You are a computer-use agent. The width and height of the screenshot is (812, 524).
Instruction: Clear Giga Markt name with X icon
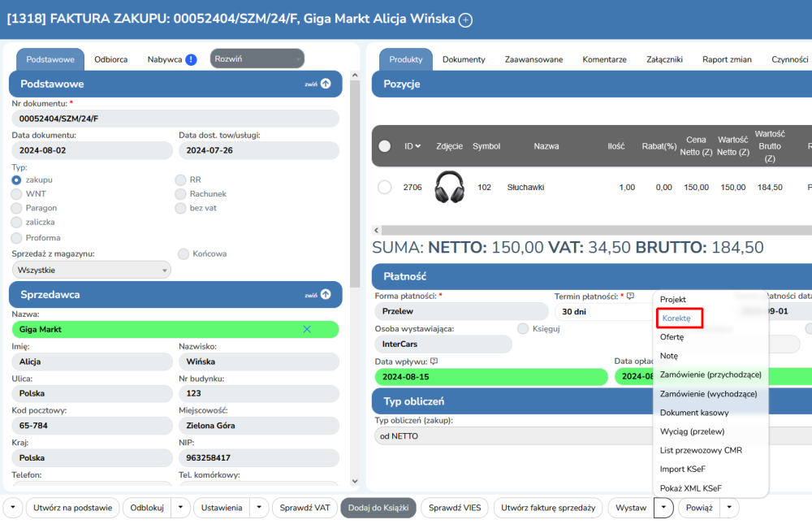tap(307, 329)
